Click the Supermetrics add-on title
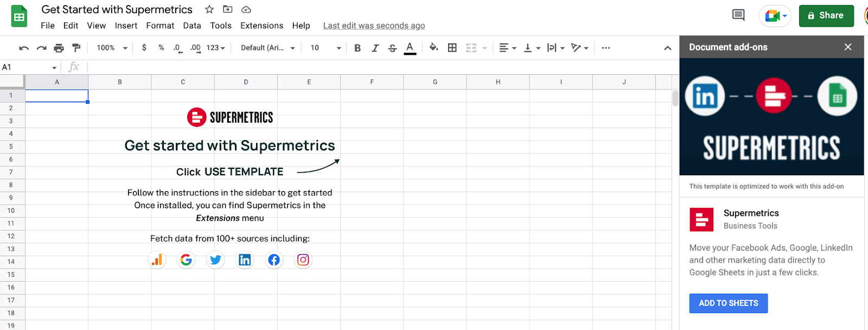The image size is (868, 330). coord(751,213)
